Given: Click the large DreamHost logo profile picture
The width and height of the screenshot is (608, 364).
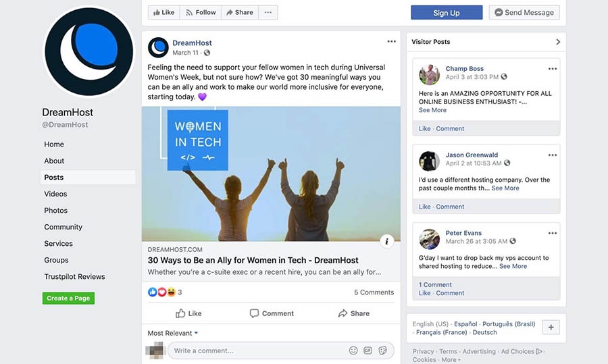Looking at the screenshot, I should (x=88, y=51).
